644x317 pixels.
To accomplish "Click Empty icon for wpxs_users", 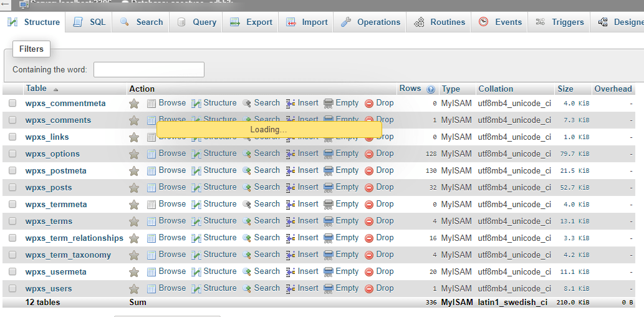I will 328,289.
